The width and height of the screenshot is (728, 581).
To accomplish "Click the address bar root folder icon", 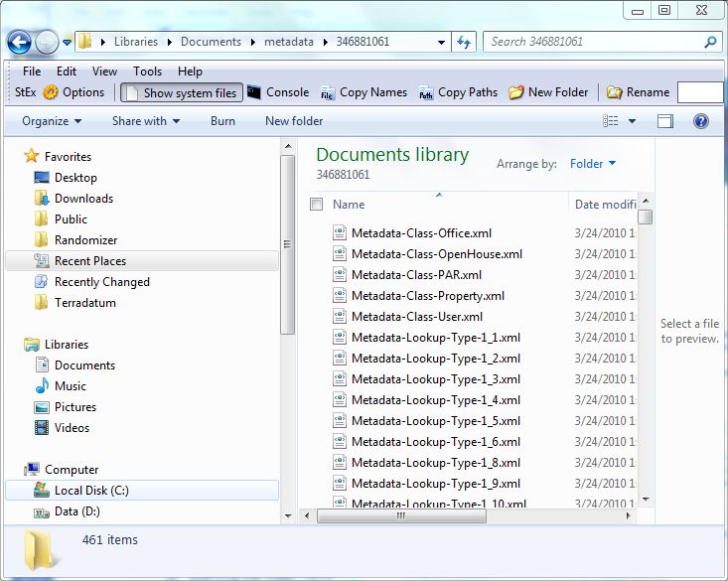I will (84, 42).
